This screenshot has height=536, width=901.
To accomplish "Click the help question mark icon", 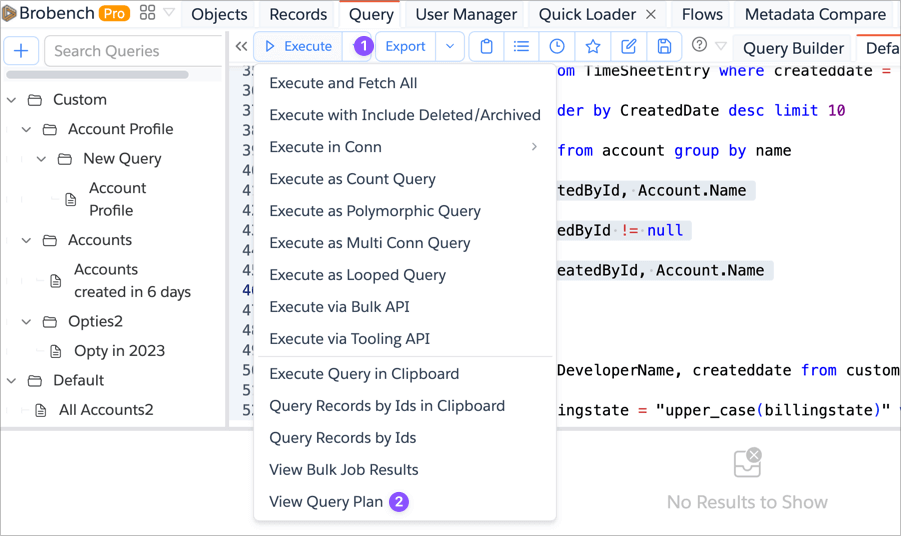I will [x=699, y=45].
